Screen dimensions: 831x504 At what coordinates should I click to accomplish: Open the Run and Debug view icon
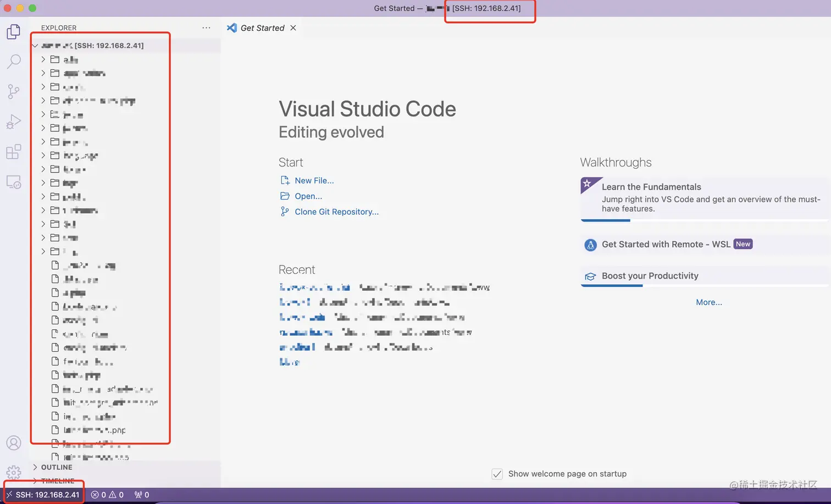(14, 121)
